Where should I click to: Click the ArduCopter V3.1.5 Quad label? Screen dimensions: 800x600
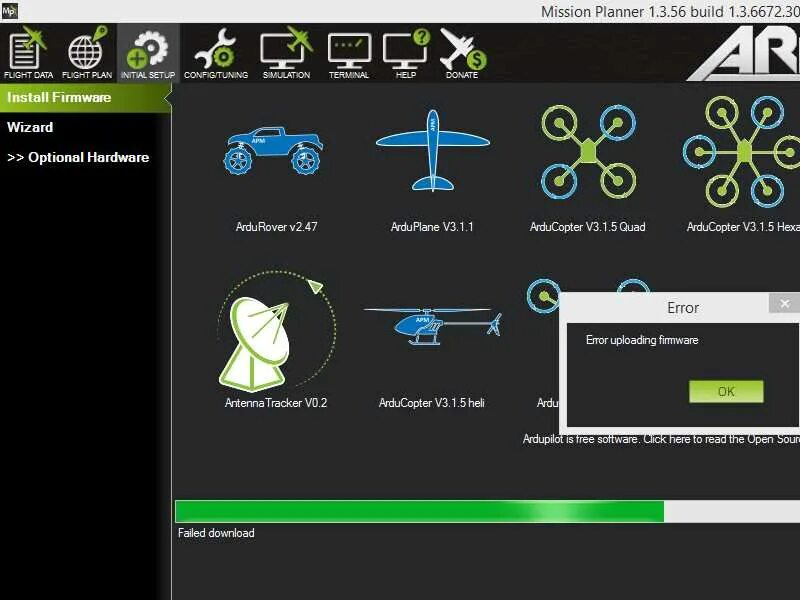click(x=588, y=227)
